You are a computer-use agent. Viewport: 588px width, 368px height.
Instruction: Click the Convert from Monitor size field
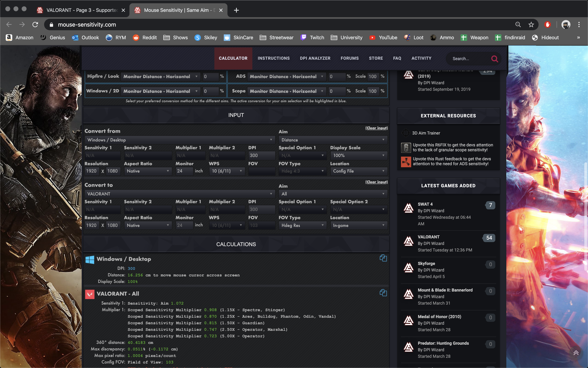(184, 171)
